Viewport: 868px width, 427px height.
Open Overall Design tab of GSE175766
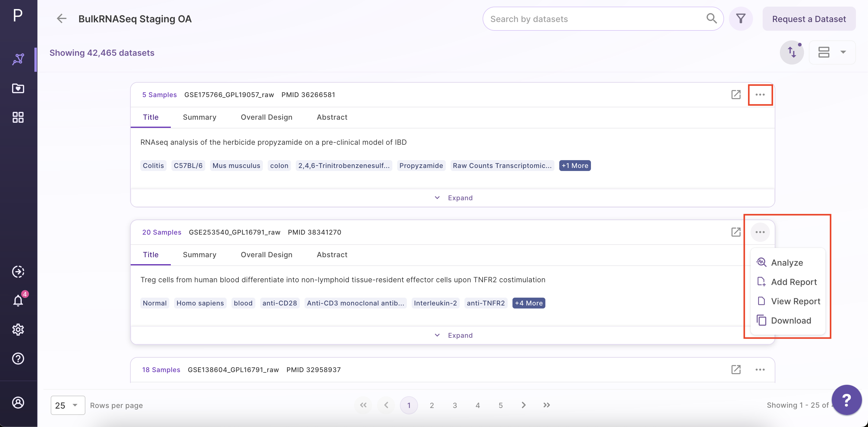point(266,117)
